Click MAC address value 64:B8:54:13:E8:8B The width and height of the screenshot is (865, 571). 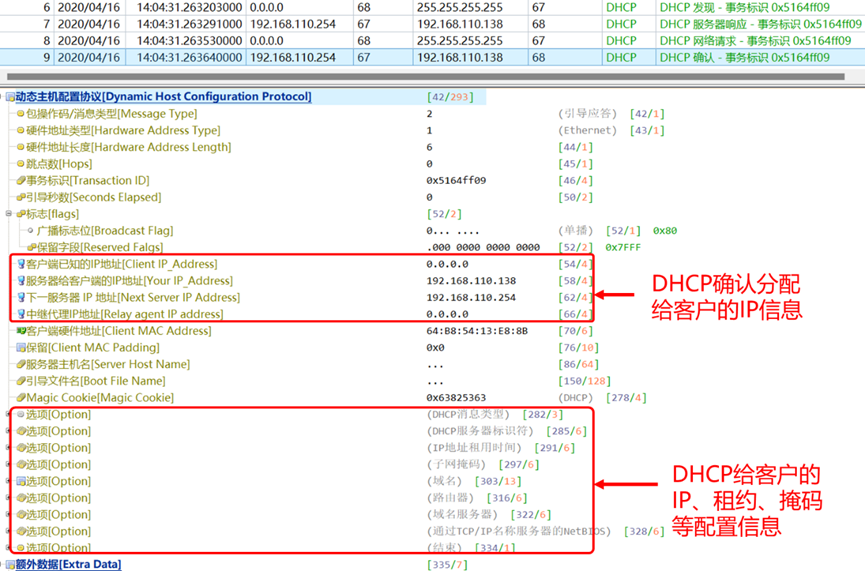(x=477, y=331)
